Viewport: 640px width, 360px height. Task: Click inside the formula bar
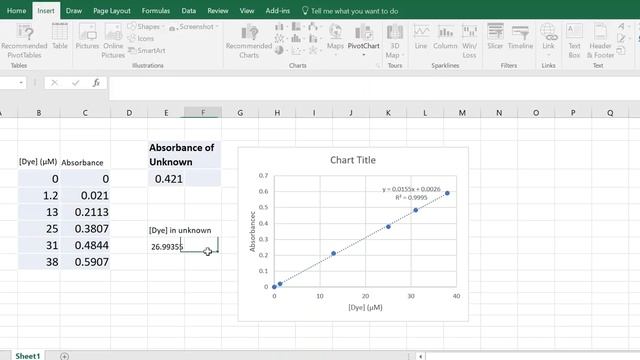[374, 88]
